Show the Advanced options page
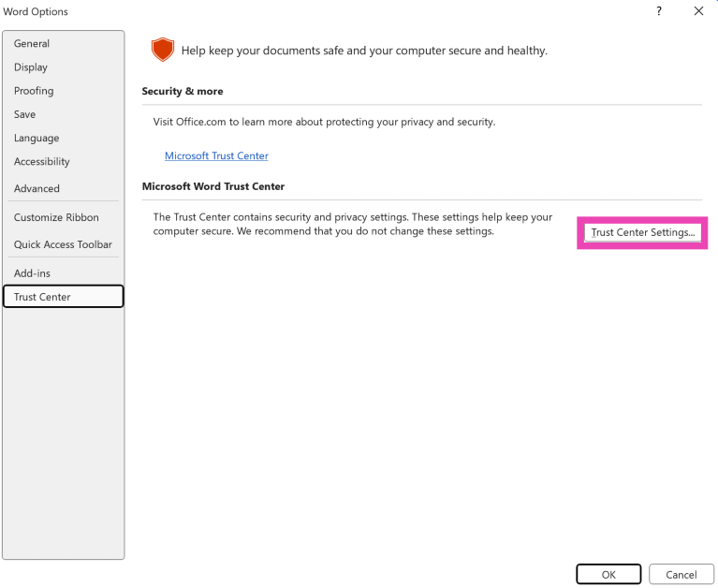 pyautogui.click(x=37, y=188)
